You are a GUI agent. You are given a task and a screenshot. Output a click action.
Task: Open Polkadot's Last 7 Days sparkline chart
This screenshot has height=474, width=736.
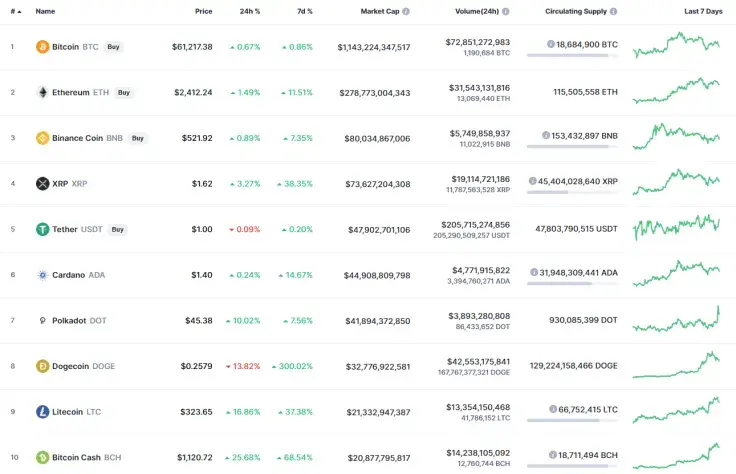pyautogui.click(x=676, y=320)
